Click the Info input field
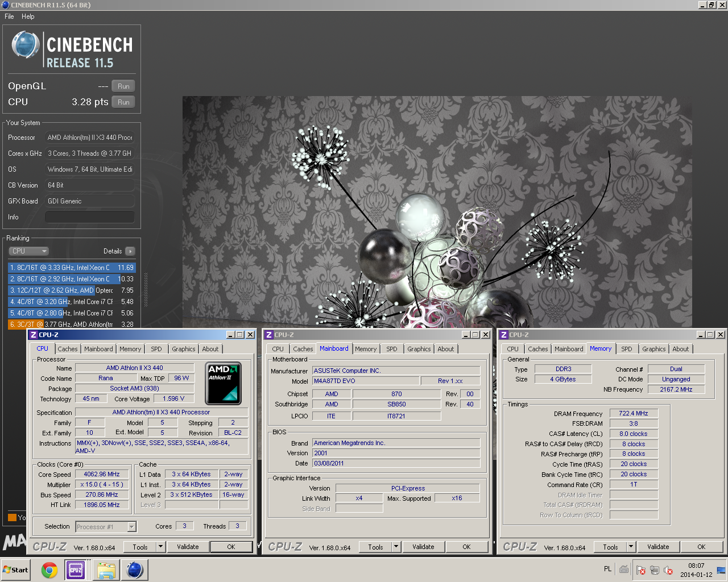This screenshot has width=728, height=582. pos(90,217)
